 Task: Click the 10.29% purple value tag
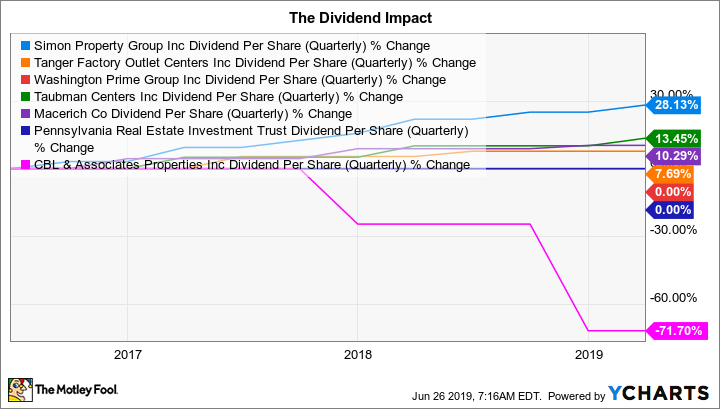(679, 156)
